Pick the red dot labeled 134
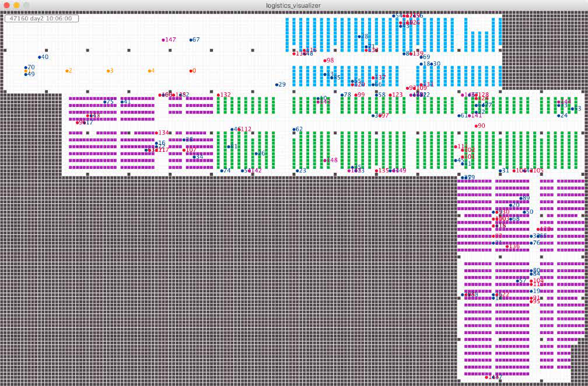This screenshot has width=588, height=386. [x=156, y=133]
